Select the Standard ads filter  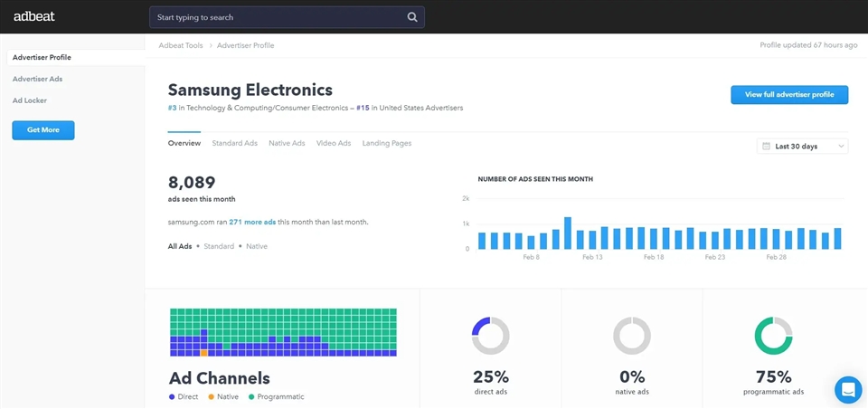tap(219, 246)
